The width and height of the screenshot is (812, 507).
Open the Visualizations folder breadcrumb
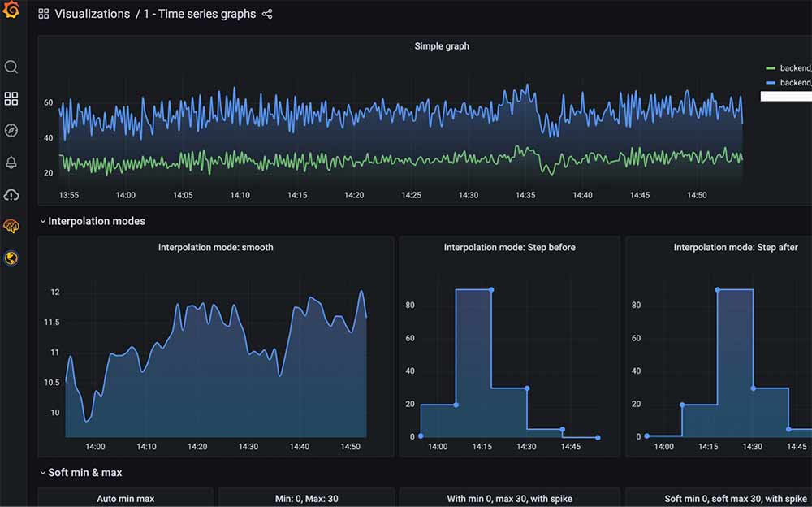(93, 14)
